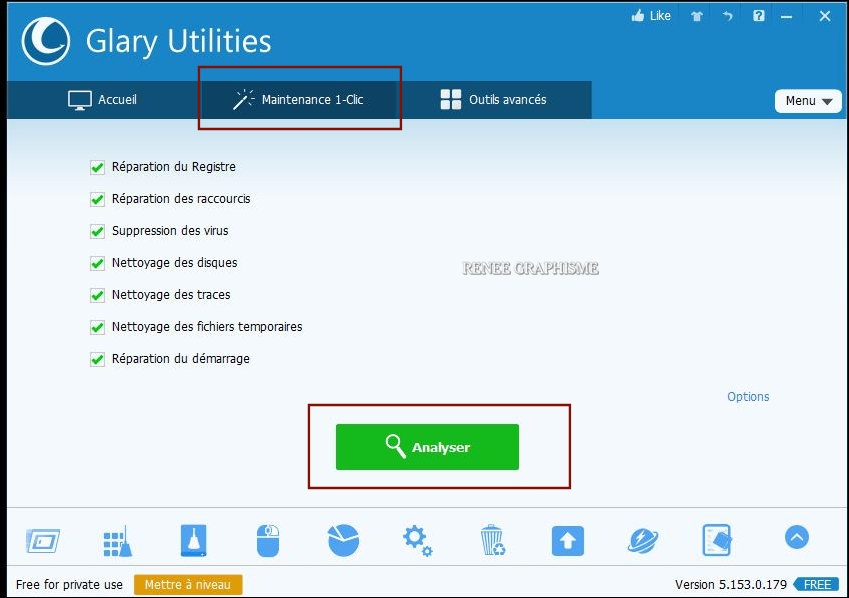Open the help question mark icon
This screenshot has height=598, width=849.
[759, 16]
